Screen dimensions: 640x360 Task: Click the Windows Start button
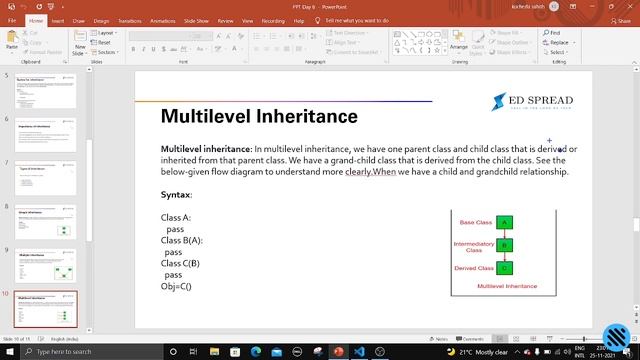(9, 351)
